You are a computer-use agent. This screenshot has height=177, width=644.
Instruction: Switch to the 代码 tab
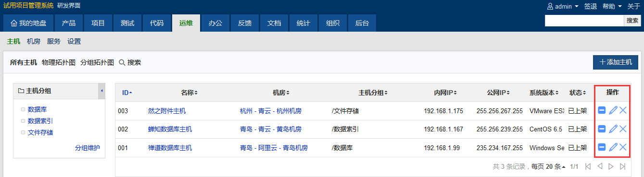[157, 23]
